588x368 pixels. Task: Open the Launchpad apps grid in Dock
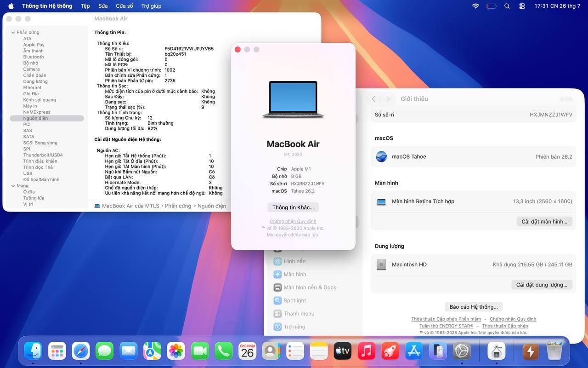[57, 351]
